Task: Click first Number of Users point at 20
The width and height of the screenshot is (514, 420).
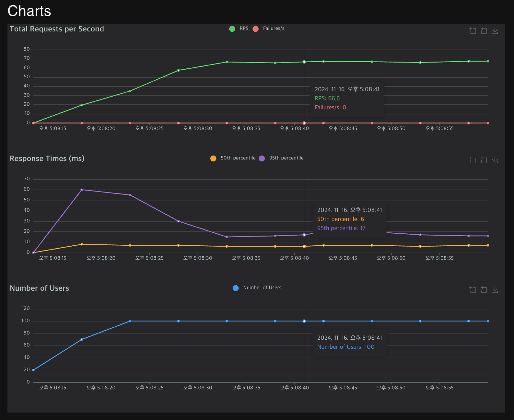Action: [x=33, y=370]
